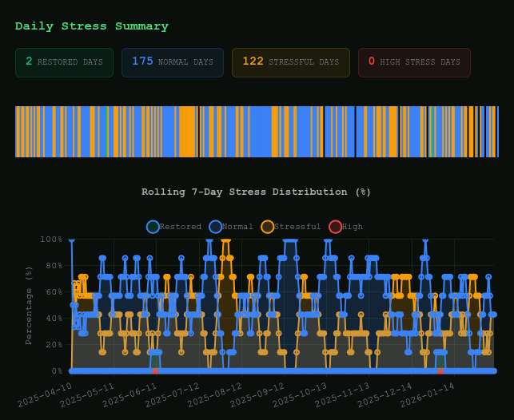Click the blue Normal legend circle

tap(215, 227)
